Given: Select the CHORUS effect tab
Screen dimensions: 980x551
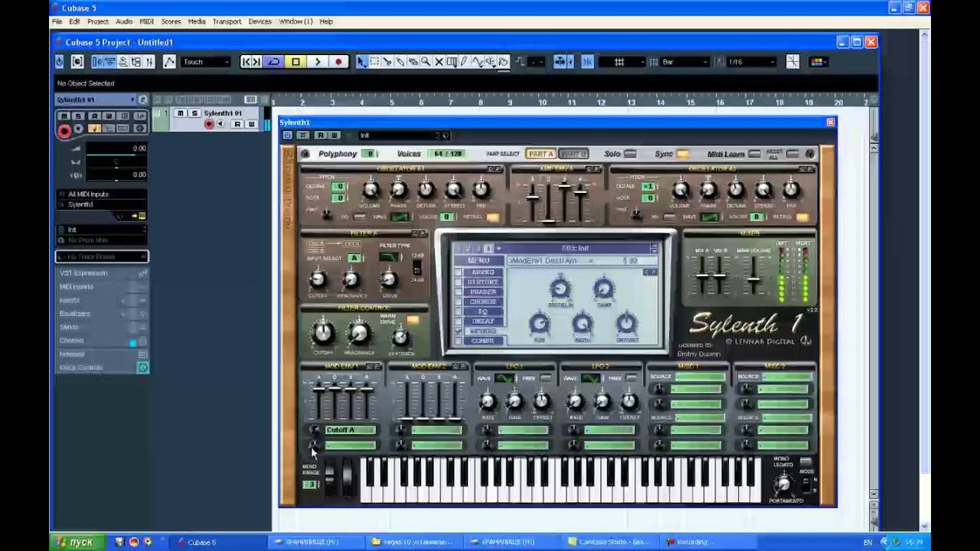Looking at the screenshot, I should [x=483, y=302].
